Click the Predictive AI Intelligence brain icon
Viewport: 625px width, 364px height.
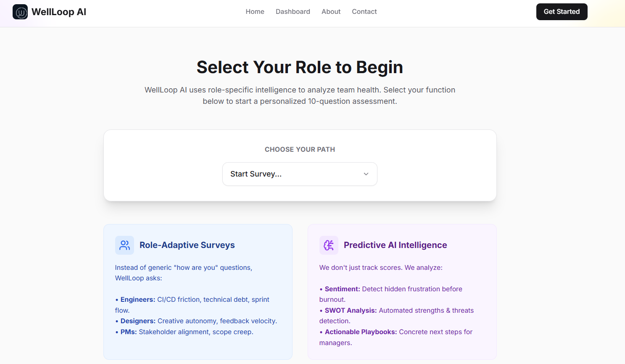329,245
